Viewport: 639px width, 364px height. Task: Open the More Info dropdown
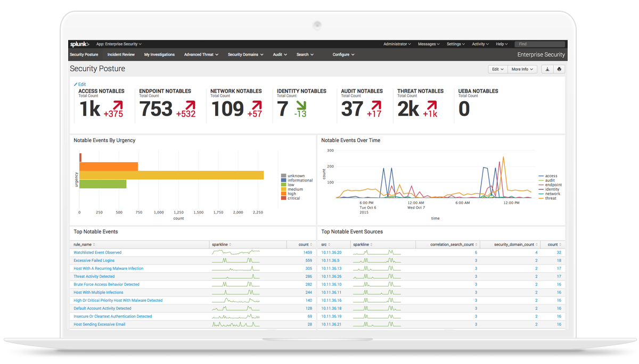coord(522,69)
